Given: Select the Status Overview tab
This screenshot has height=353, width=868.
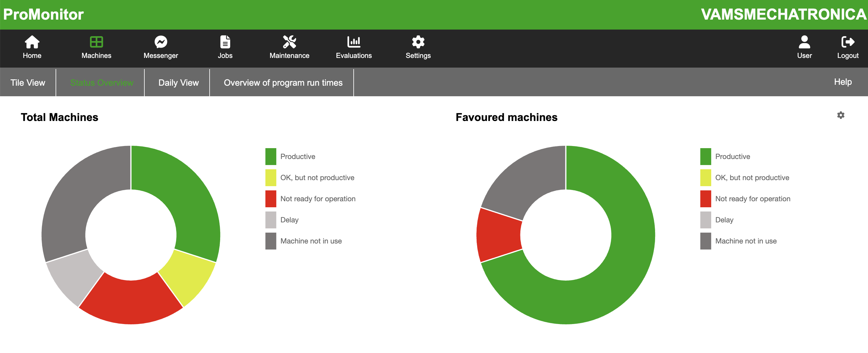Looking at the screenshot, I should 102,82.
